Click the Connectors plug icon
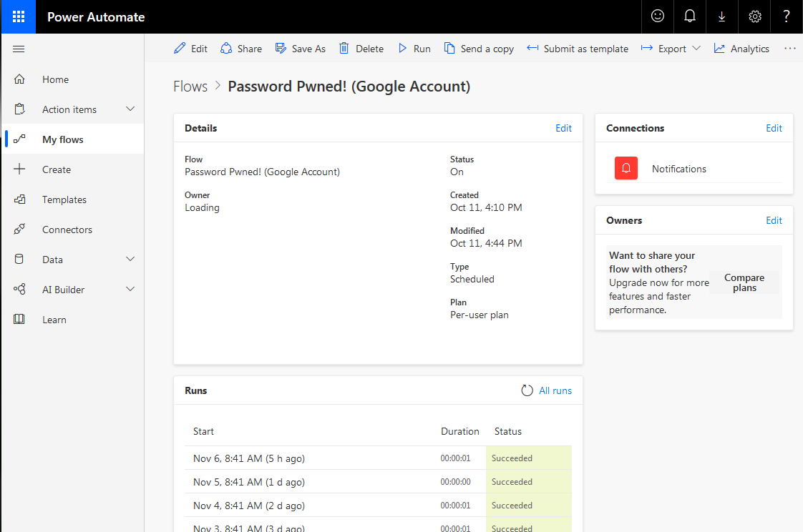803x532 pixels. [19, 229]
